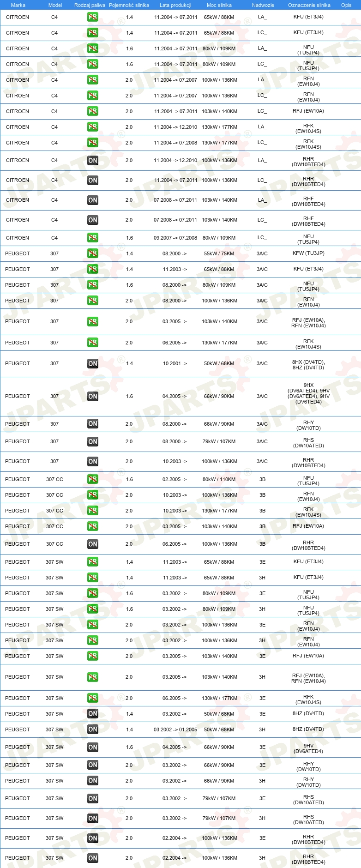Select the petrol icon for 307 SW 1.4 3H
The width and height of the screenshot is (361, 868).
click(x=92, y=578)
